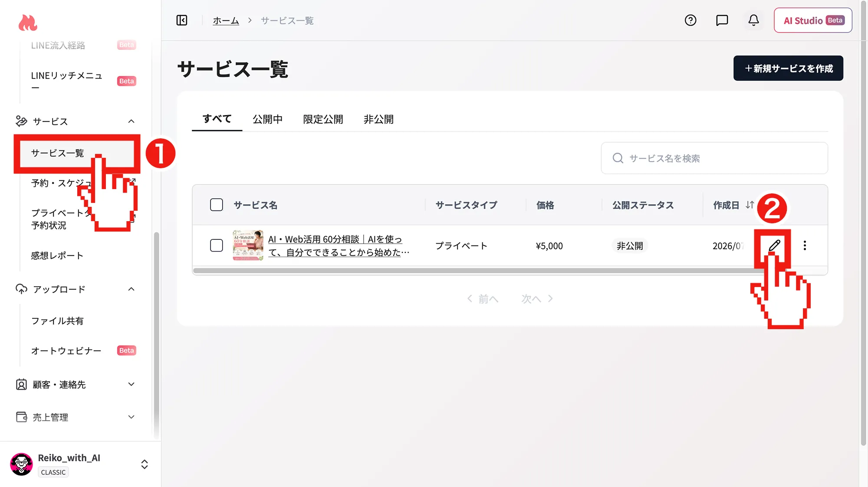
Task: Open the service thumbnail image
Action: coord(248,245)
